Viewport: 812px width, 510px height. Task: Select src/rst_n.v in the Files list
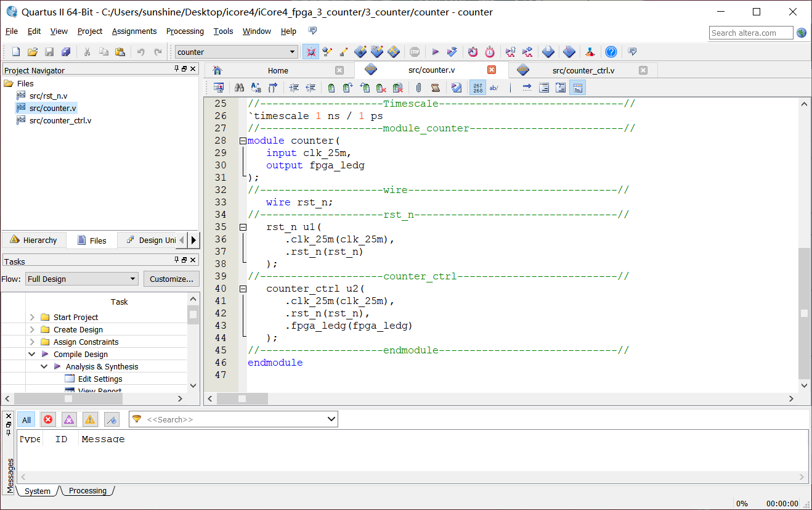(48, 96)
